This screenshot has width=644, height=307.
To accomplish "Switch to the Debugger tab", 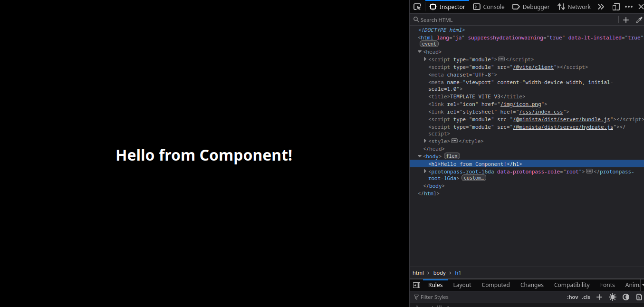I will (531, 7).
